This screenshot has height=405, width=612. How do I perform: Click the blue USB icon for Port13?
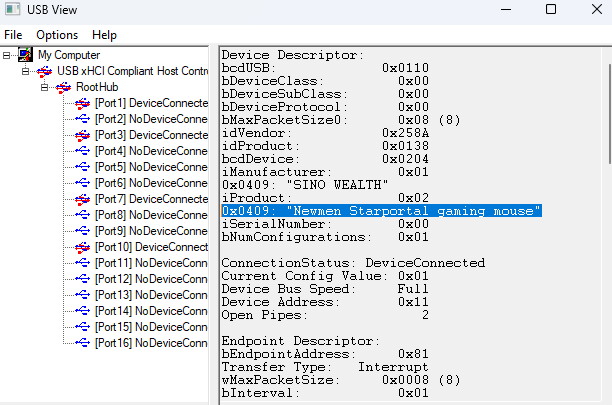[x=82, y=295]
